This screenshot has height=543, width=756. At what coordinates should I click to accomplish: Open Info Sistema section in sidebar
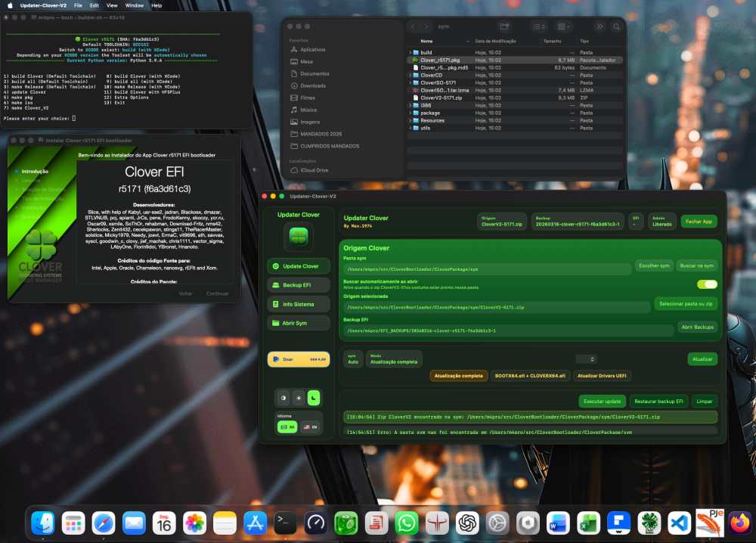(299, 304)
